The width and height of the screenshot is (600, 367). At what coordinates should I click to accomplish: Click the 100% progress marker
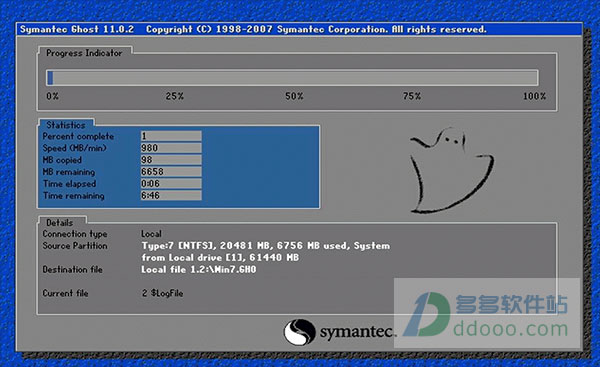click(x=535, y=96)
